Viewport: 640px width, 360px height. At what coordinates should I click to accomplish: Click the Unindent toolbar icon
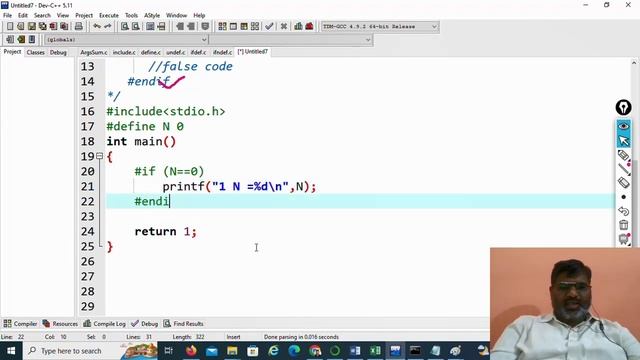click(191, 27)
